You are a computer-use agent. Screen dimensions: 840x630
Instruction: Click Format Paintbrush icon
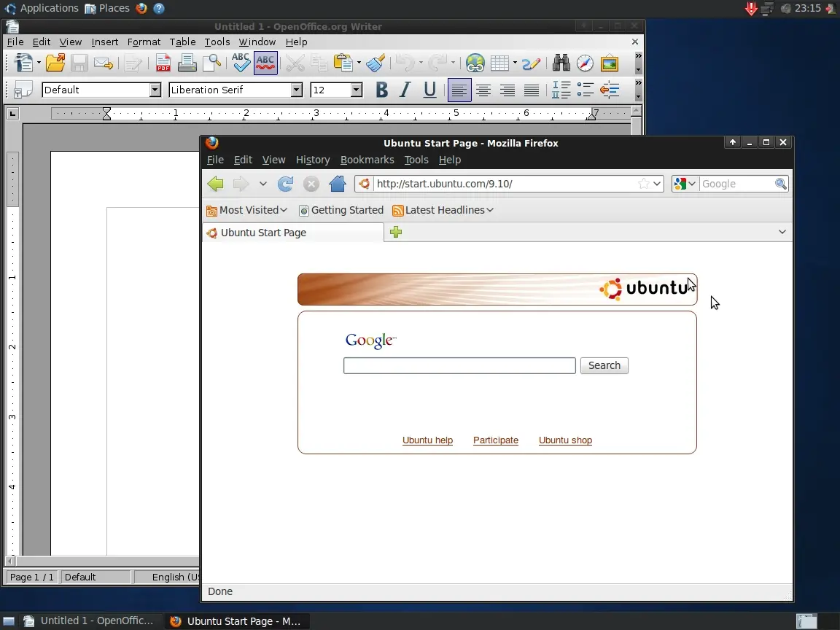[375, 63]
